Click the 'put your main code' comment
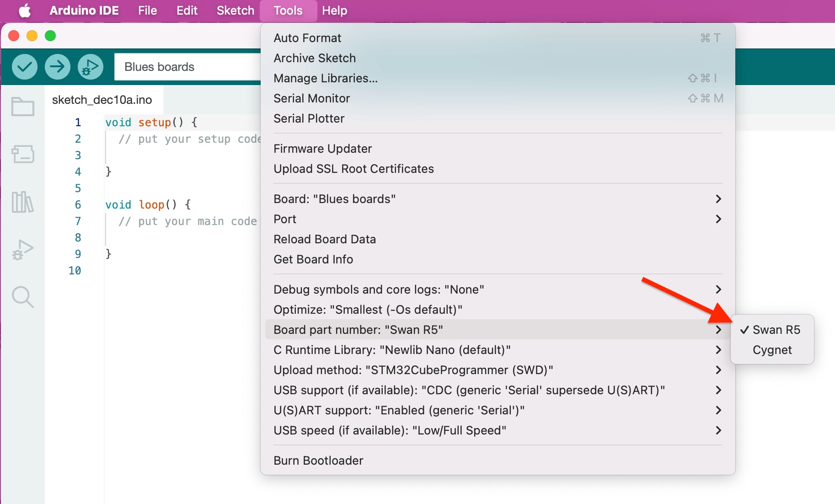835x504 pixels. coord(188,221)
